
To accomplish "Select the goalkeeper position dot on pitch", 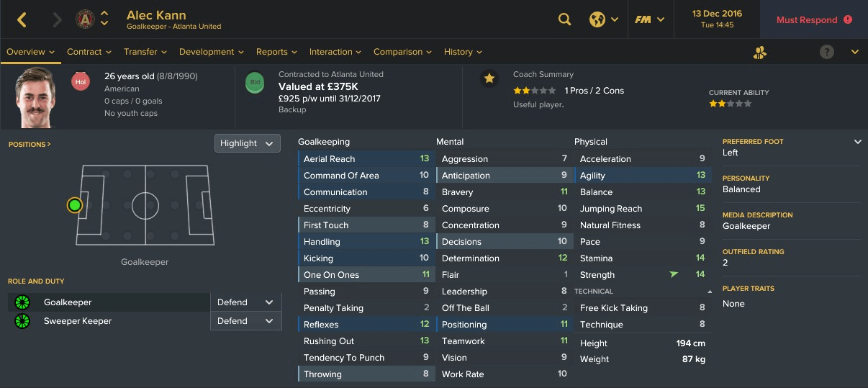I will tap(75, 206).
